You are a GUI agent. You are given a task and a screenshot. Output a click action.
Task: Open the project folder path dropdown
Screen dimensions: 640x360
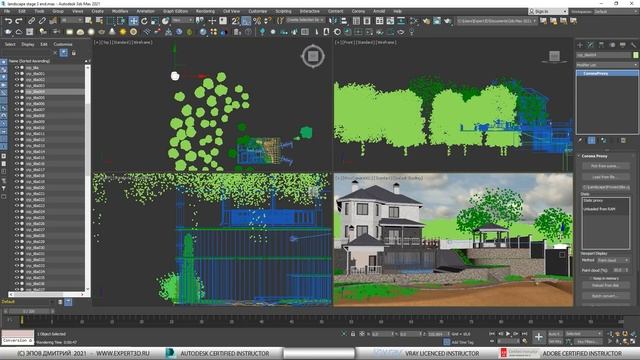(497, 20)
